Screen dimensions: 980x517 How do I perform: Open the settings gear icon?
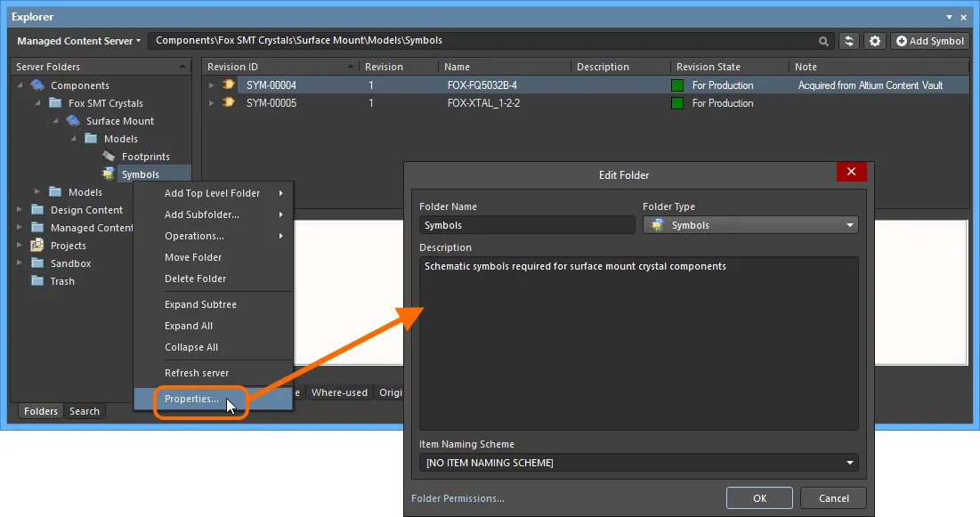pos(874,41)
